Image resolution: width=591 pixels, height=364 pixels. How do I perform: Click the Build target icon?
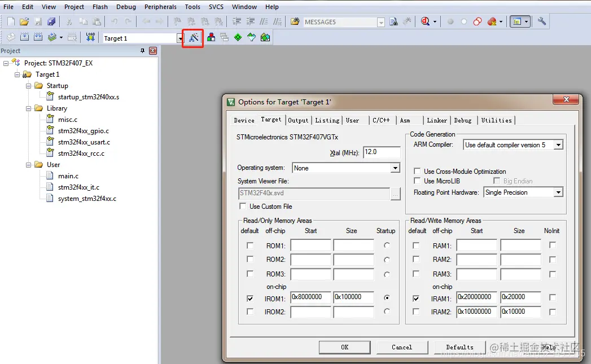(x=24, y=37)
